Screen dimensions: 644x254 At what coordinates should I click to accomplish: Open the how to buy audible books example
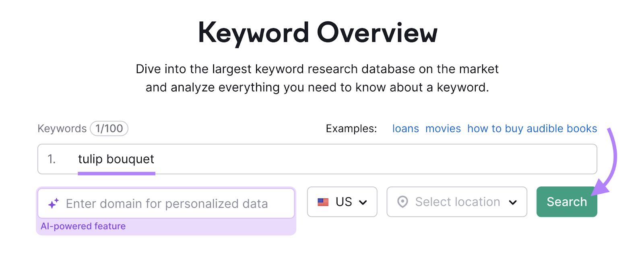[x=532, y=128]
